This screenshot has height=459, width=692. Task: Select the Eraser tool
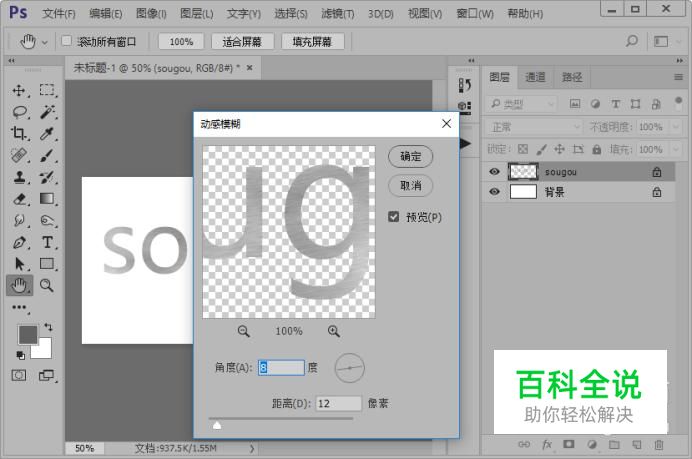click(x=19, y=199)
